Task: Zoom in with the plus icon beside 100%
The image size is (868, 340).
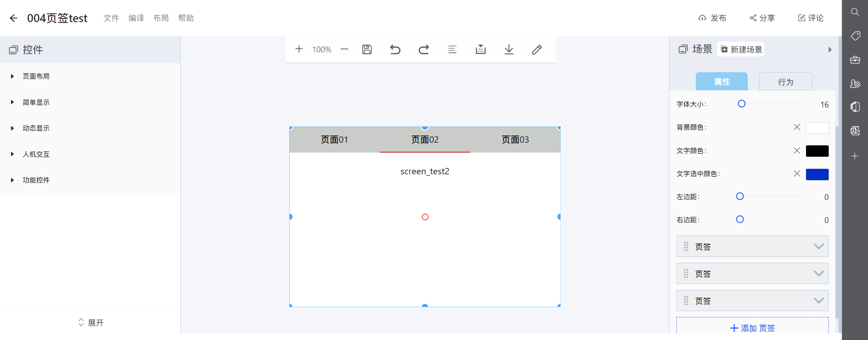Action: (299, 49)
